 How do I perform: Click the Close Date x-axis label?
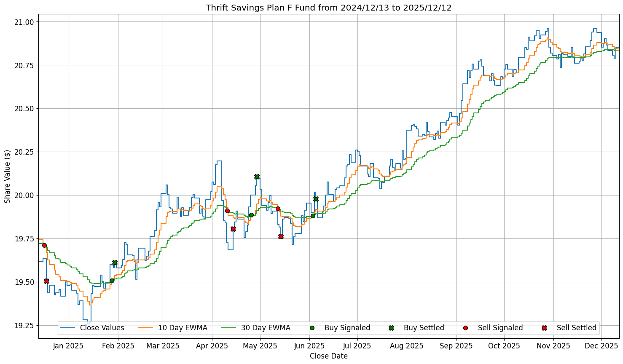pos(328,356)
